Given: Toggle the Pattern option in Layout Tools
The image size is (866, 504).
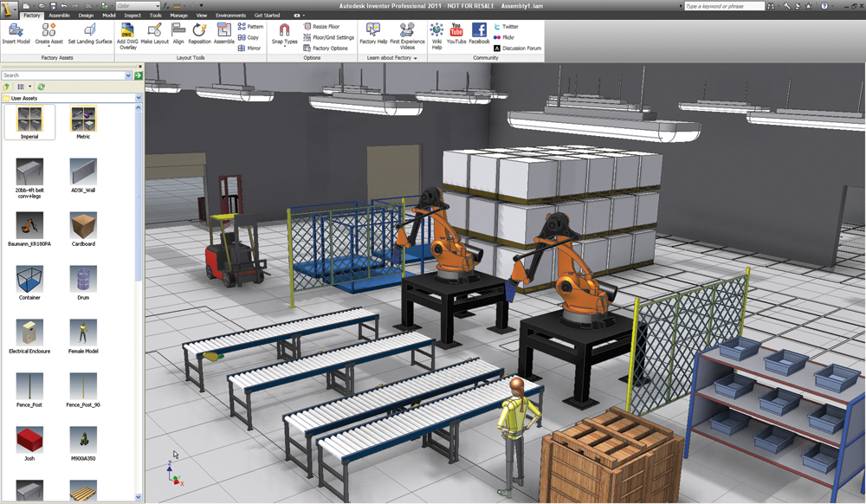Looking at the screenshot, I should 249,27.
